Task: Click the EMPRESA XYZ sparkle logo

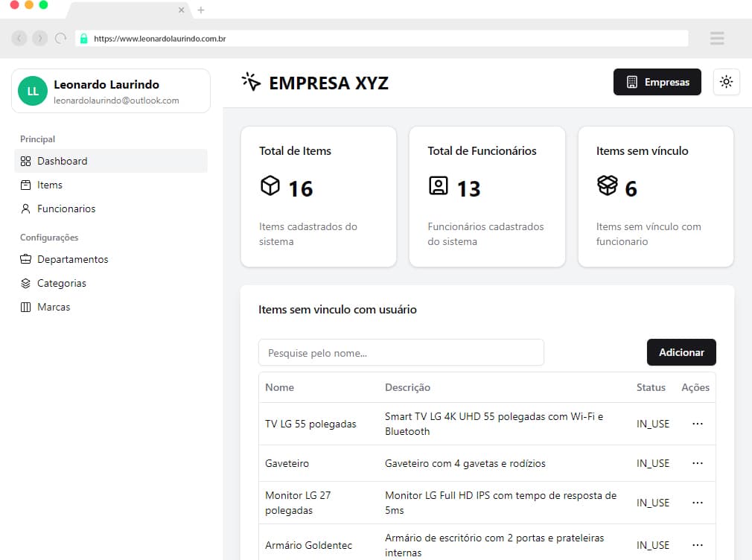Action: (251, 83)
